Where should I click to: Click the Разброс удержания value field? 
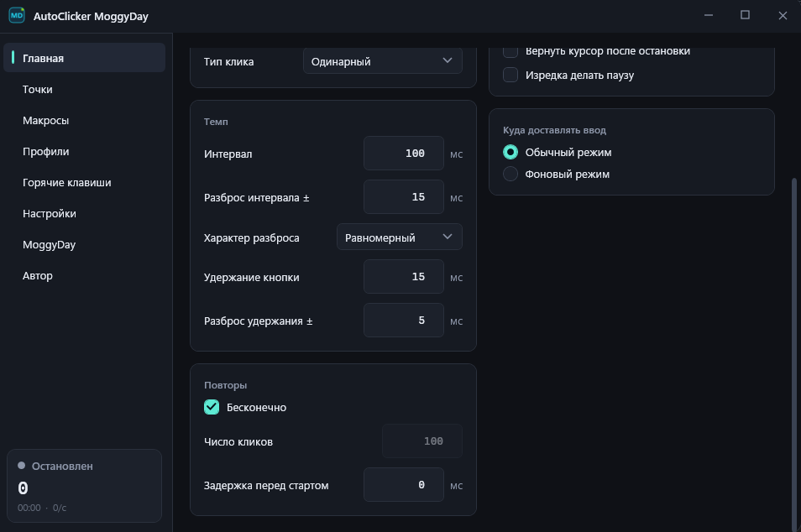(x=404, y=320)
